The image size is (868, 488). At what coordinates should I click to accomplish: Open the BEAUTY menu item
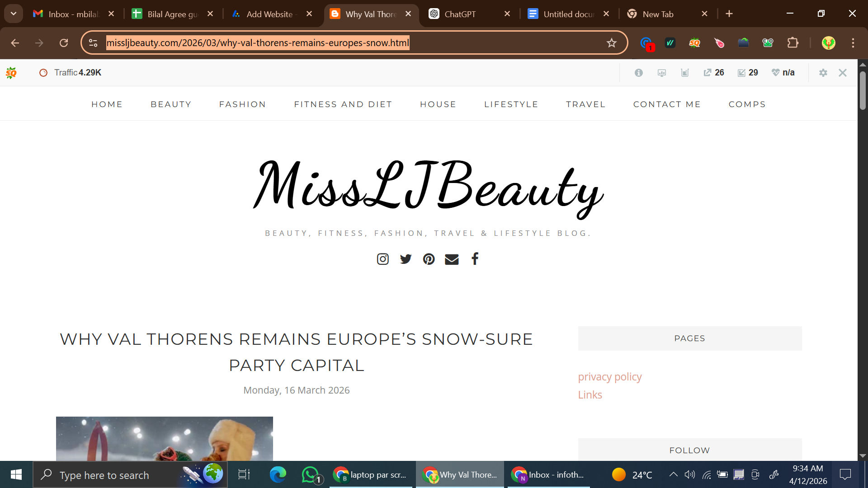(x=171, y=104)
